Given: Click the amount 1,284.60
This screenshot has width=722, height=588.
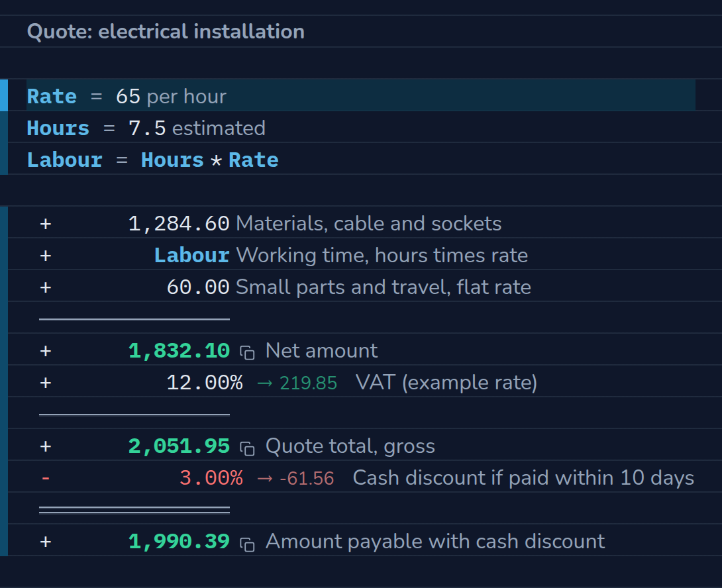Looking at the screenshot, I should click(x=179, y=224).
